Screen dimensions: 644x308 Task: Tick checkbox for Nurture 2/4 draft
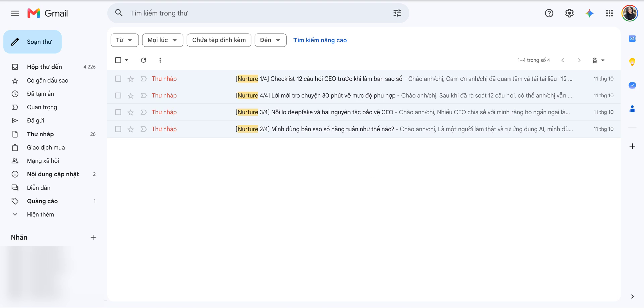pyautogui.click(x=118, y=129)
